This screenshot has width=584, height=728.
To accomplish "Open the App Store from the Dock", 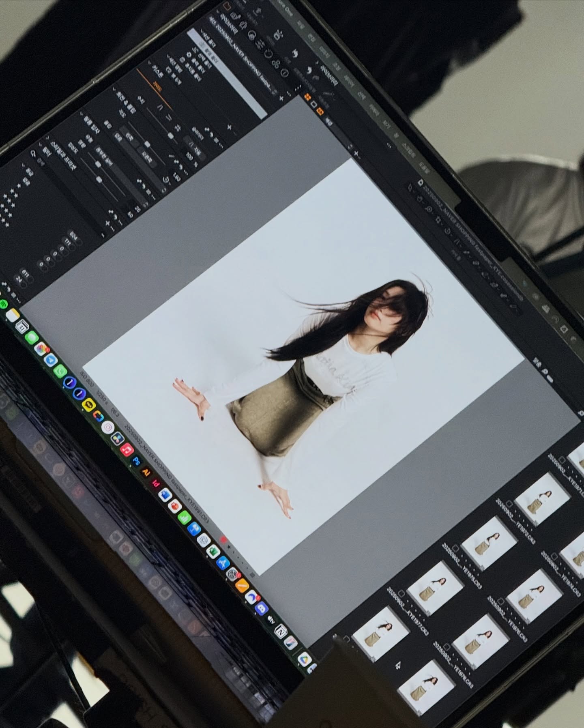I will click(222, 563).
